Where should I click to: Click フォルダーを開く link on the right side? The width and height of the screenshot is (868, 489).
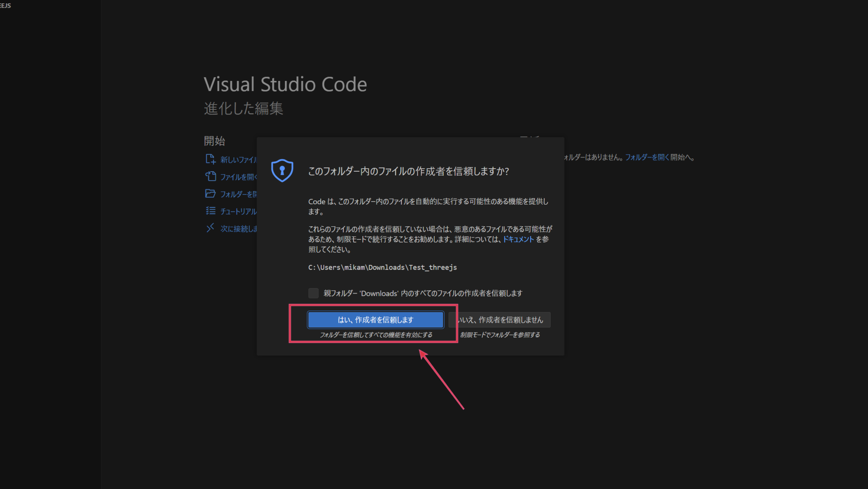[x=647, y=157]
